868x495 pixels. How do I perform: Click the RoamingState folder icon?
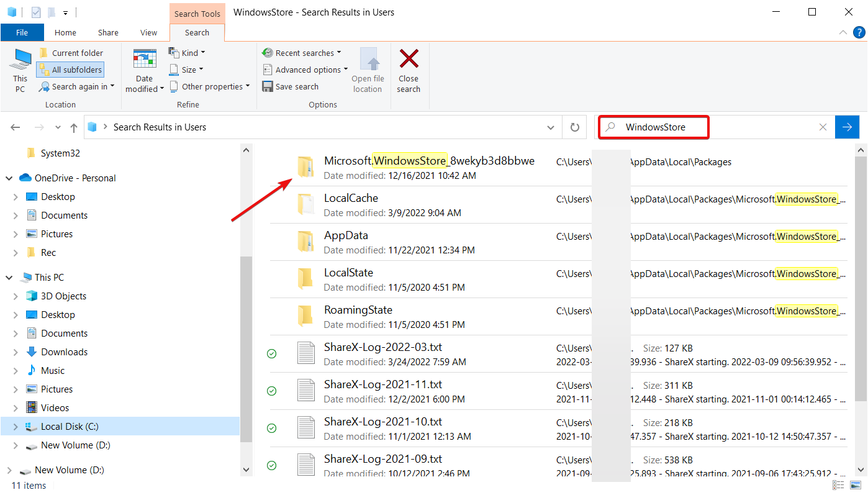coord(305,316)
